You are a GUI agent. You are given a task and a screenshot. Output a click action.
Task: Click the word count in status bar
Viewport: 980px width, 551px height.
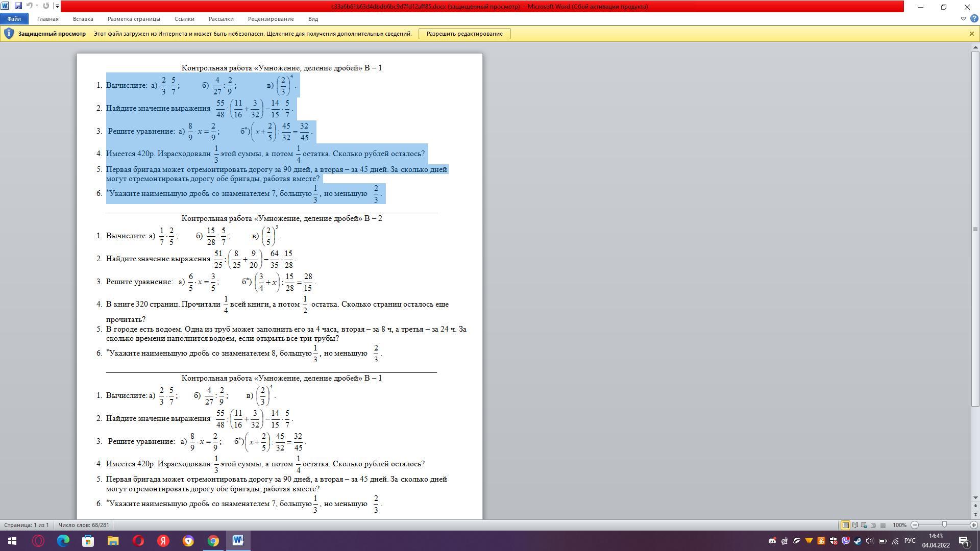[84, 525]
